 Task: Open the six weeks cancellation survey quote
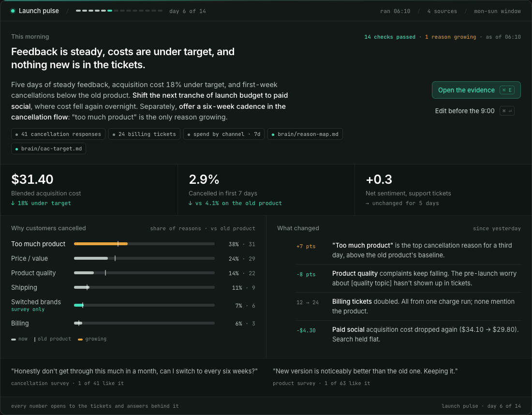point(134,371)
